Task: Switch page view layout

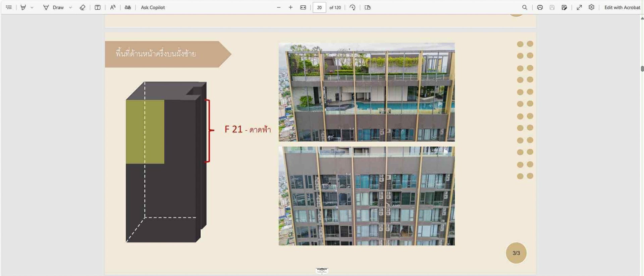Action: [368, 7]
